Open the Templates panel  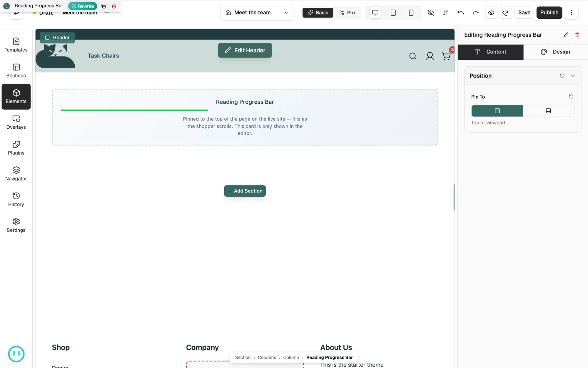[16, 45]
